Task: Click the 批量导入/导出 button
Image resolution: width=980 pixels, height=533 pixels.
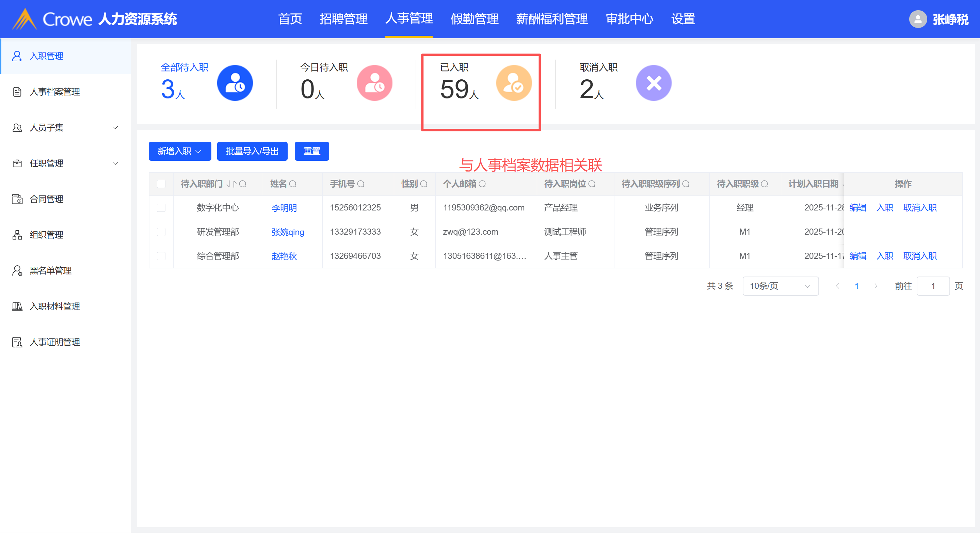Action: [252, 152]
